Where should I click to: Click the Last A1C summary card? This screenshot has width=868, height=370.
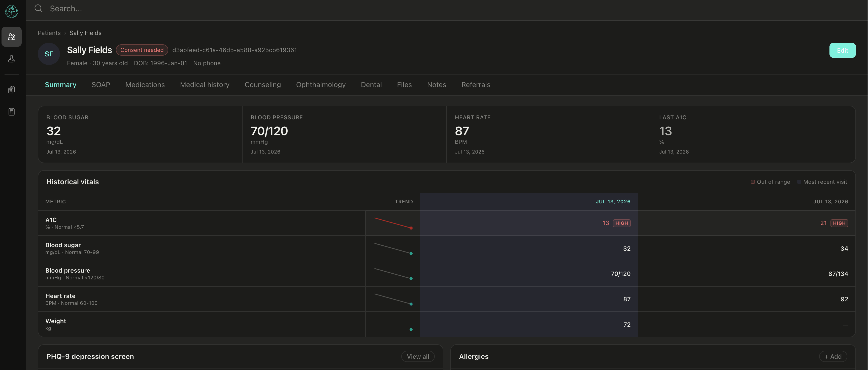753,135
